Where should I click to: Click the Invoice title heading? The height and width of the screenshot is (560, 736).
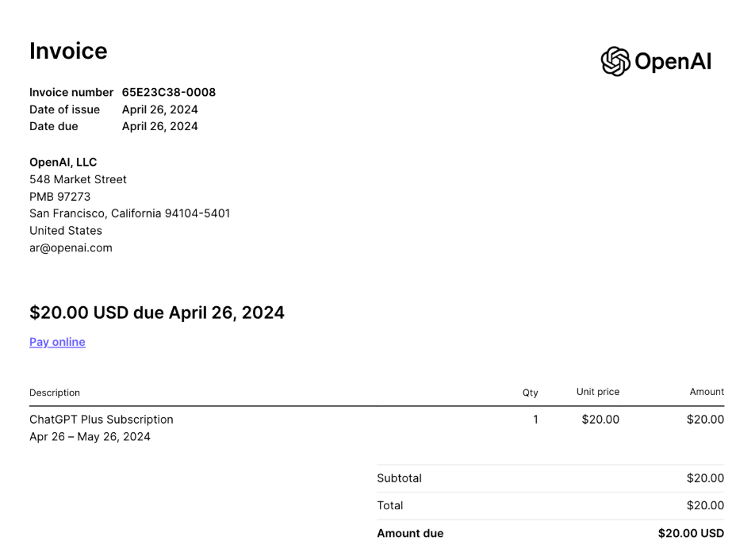[68, 51]
